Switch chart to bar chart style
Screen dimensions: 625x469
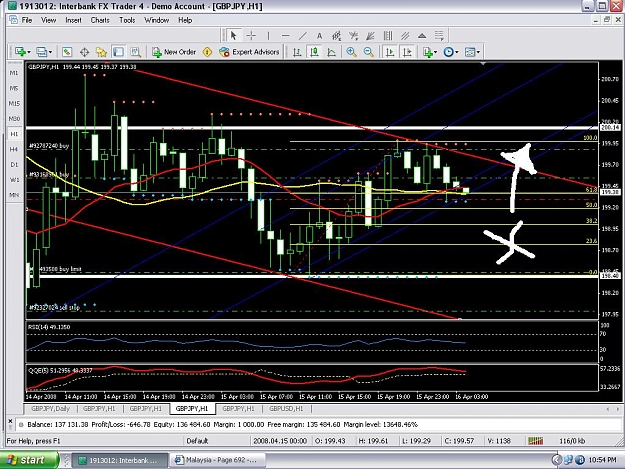[297, 52]
